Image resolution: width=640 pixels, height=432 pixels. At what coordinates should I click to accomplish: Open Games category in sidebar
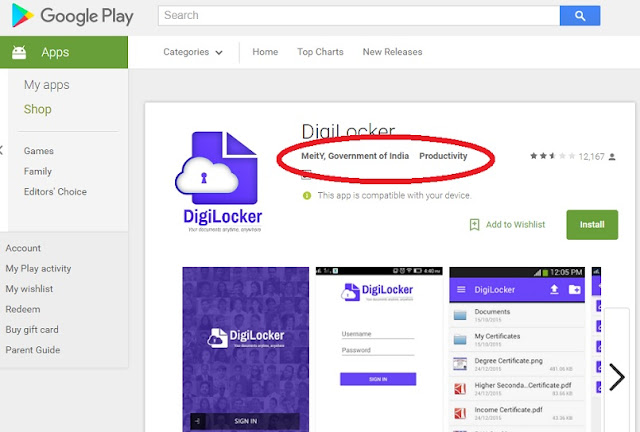coord(39,151)
